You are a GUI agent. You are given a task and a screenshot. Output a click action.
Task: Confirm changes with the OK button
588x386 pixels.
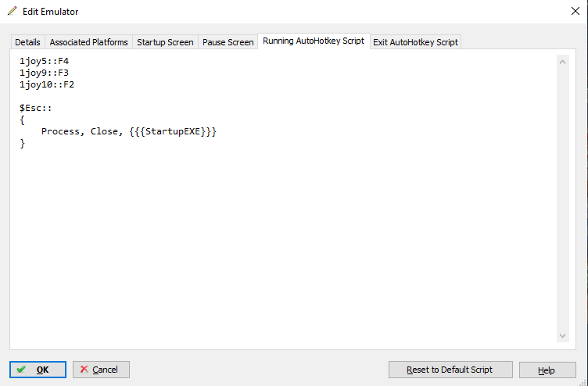pyautogui.click(x=38, y=370)
